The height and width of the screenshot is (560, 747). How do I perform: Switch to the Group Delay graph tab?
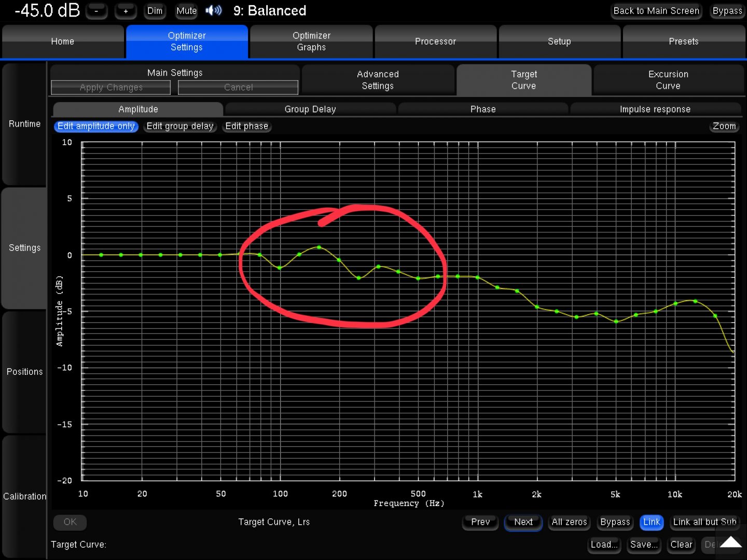click(310, 109)
